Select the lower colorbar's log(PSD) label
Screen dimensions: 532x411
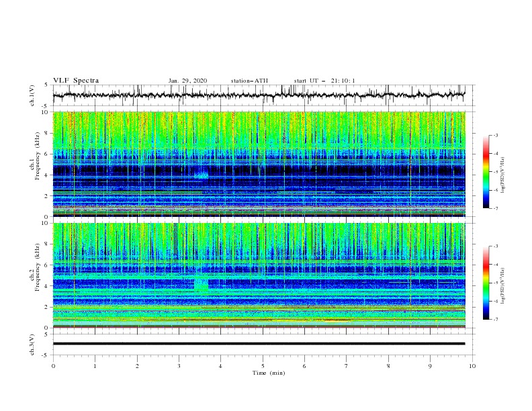tap(503, 286)
